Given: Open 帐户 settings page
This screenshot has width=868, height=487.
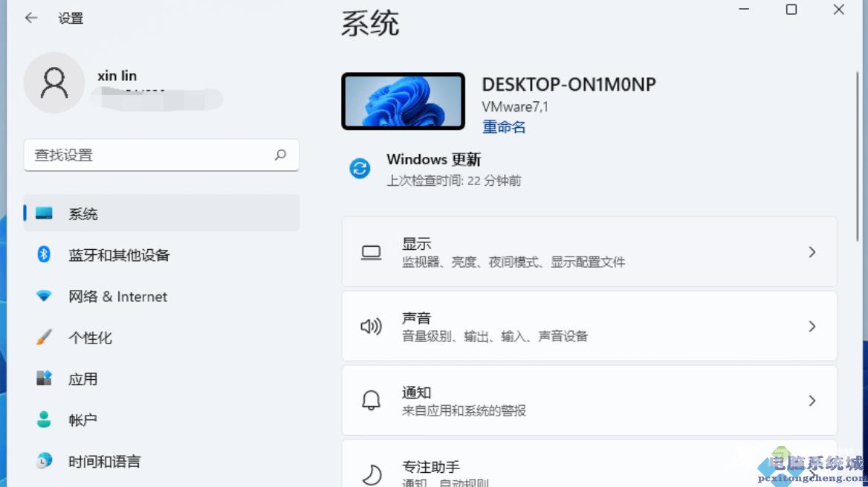Looking at the screenshot, I should pyautogui.click(x=162, y=419).
